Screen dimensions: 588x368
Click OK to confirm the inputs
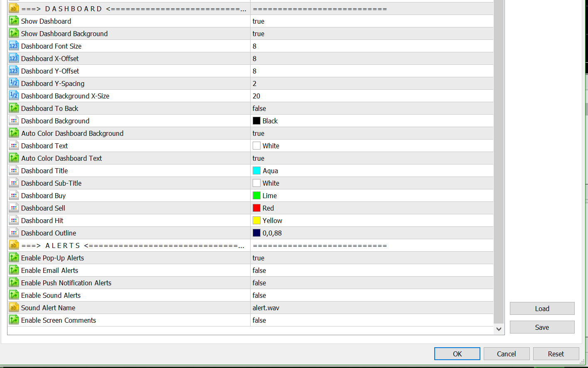pyautogui.click(x=457, y=354)
